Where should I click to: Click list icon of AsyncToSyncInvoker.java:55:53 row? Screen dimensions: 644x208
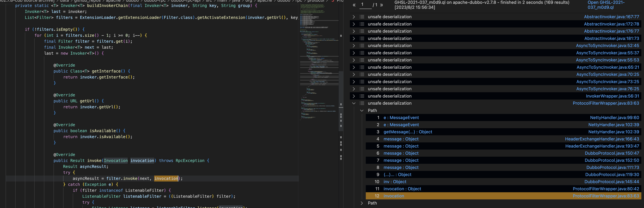tap(362, 60)
